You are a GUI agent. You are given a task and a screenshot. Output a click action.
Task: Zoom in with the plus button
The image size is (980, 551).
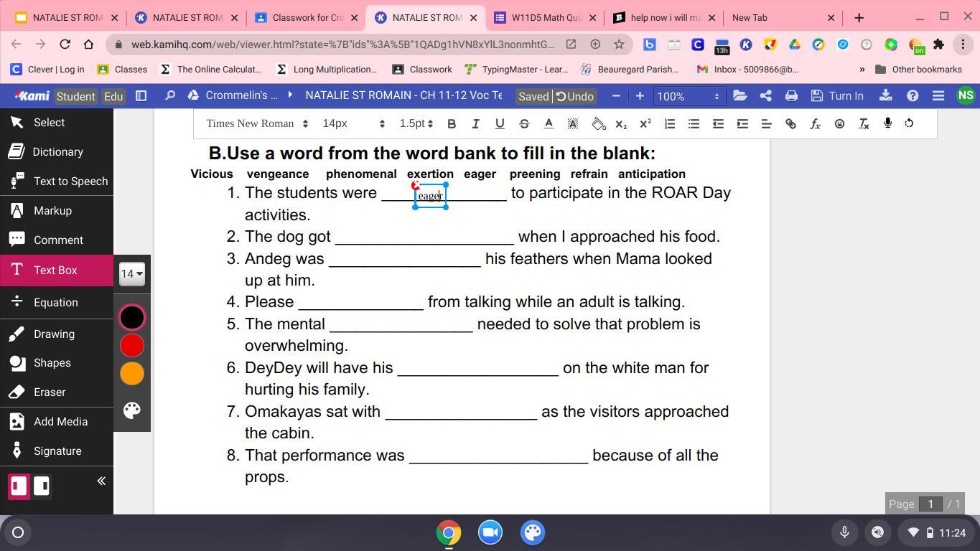tap(640, 95)
